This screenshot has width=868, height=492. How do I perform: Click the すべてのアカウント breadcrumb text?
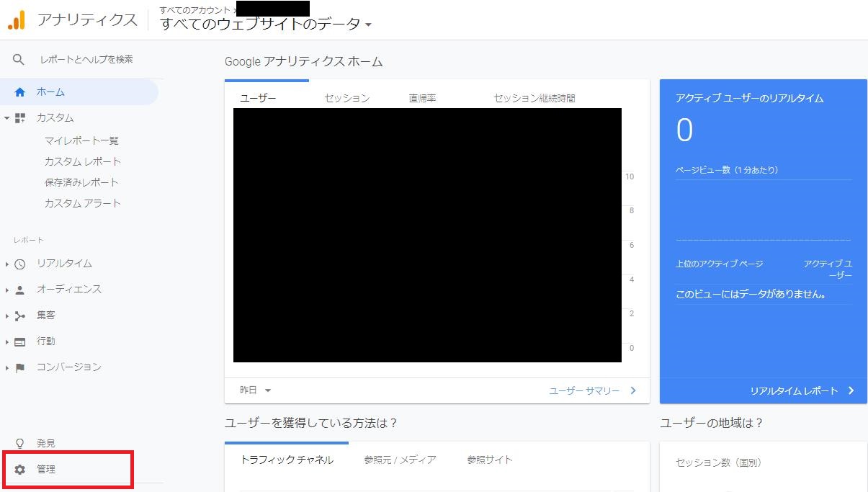tap(194, 10)
